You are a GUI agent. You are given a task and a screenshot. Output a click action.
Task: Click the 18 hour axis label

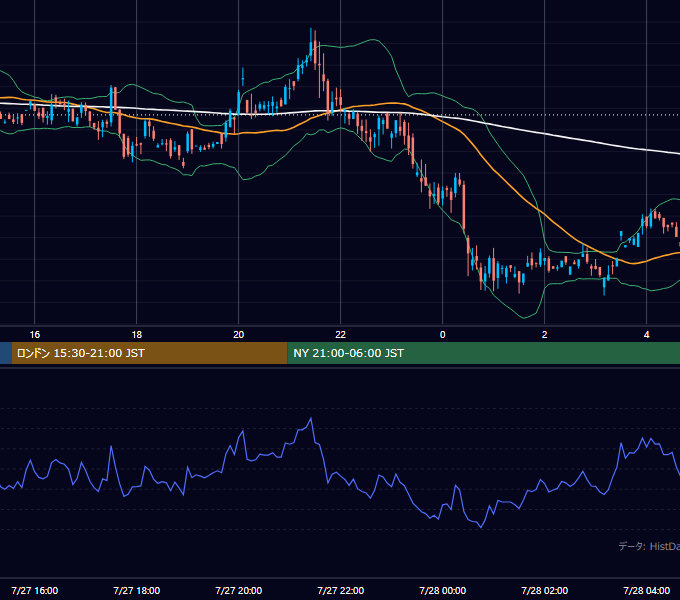137,335
